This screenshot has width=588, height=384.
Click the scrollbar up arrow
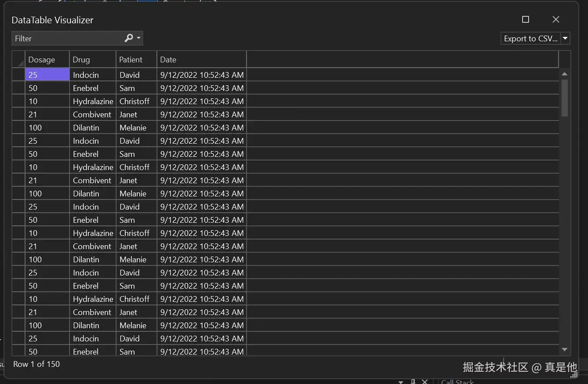click(565, 74)
